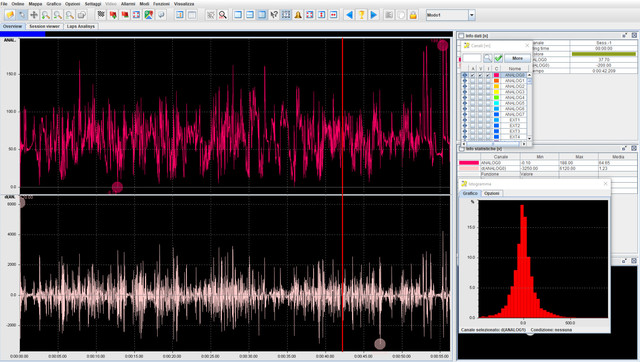Expand the Info dati panel with its maximize icon
The width and height of the screenshot is (640, 362).
tap(634, 36)
